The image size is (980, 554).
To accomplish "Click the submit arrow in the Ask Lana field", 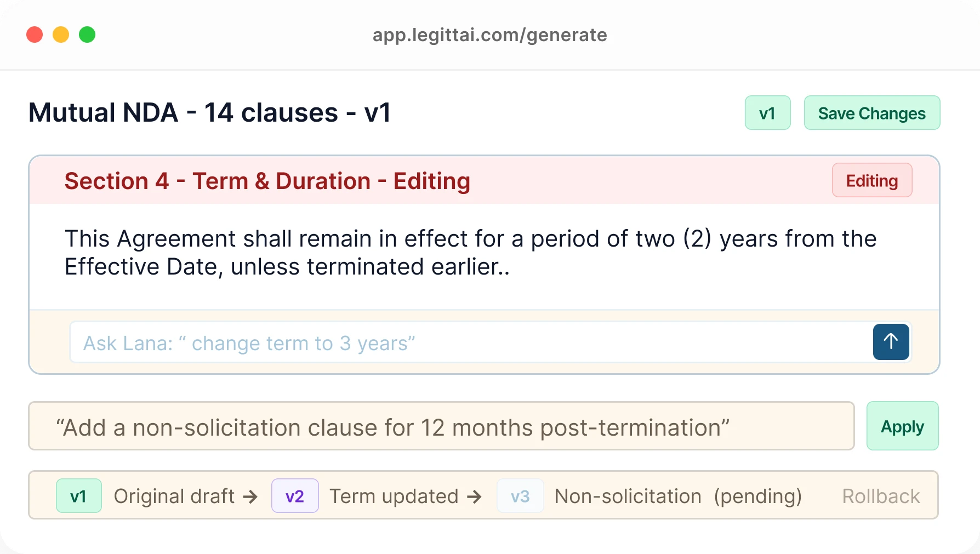I will [x=890, y=341].
